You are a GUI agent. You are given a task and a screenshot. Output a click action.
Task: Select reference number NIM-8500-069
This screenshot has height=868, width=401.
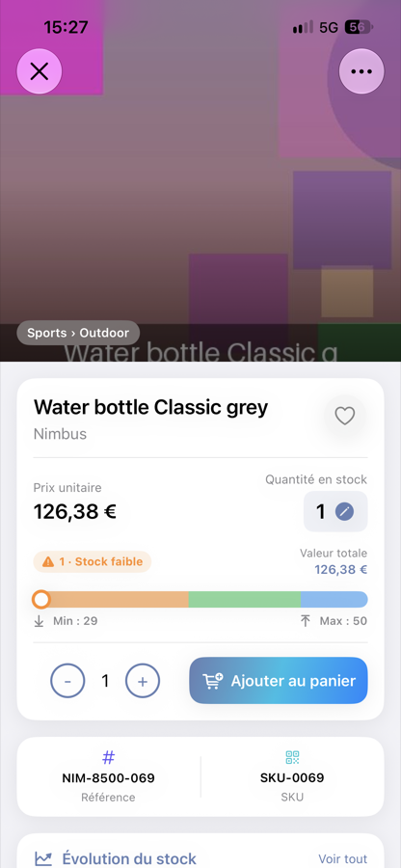108,778
